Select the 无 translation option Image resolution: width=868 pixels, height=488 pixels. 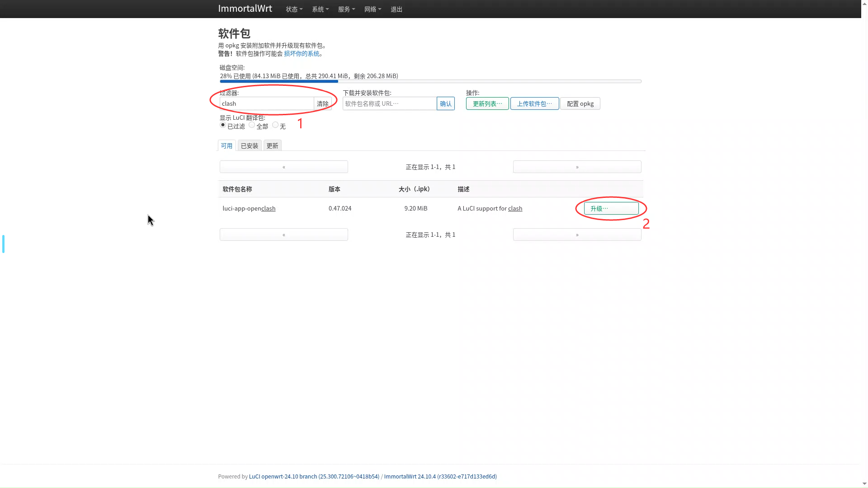[276, 125]
